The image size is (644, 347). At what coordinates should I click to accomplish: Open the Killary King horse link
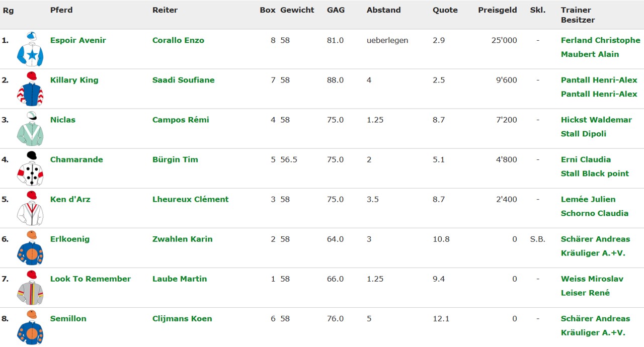pyautogui.click(x=74, y=80)
